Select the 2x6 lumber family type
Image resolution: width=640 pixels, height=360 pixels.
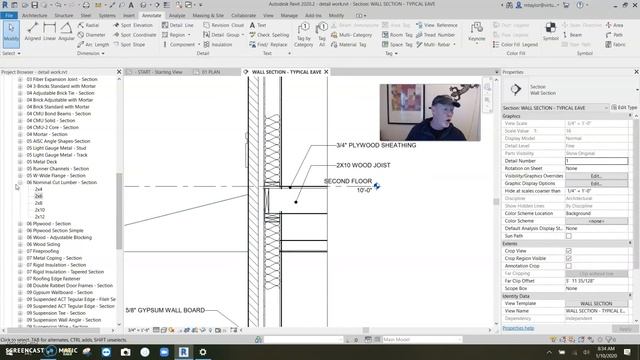tap(38, 196)
